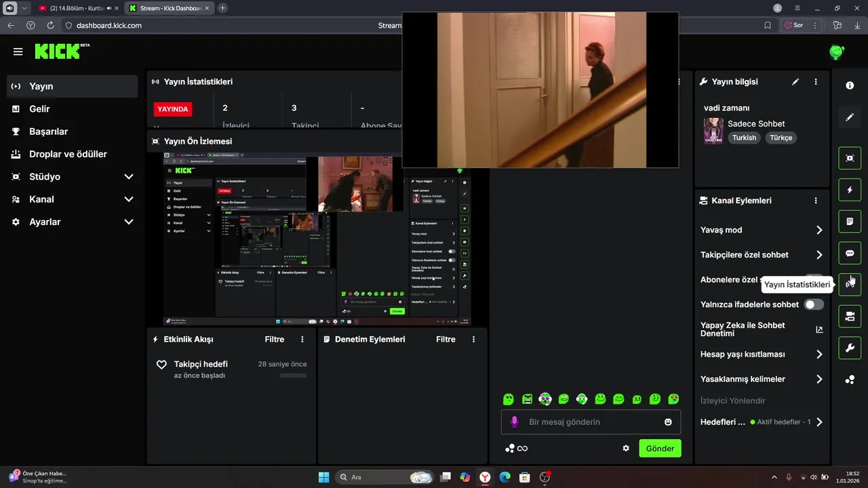Open Etkinlik Akışı three-dot options menu
Viewport: 868px width, 488px height.
302,339
